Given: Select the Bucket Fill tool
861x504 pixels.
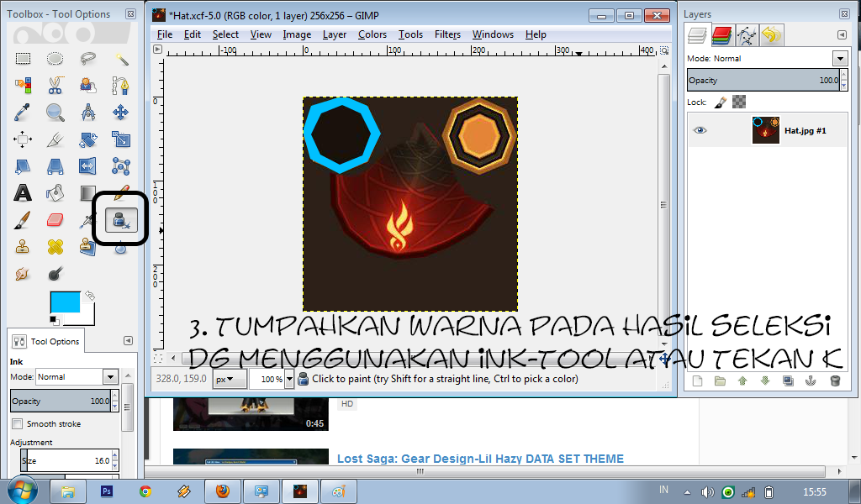Looking at the screenshot, I should (55, 193).
